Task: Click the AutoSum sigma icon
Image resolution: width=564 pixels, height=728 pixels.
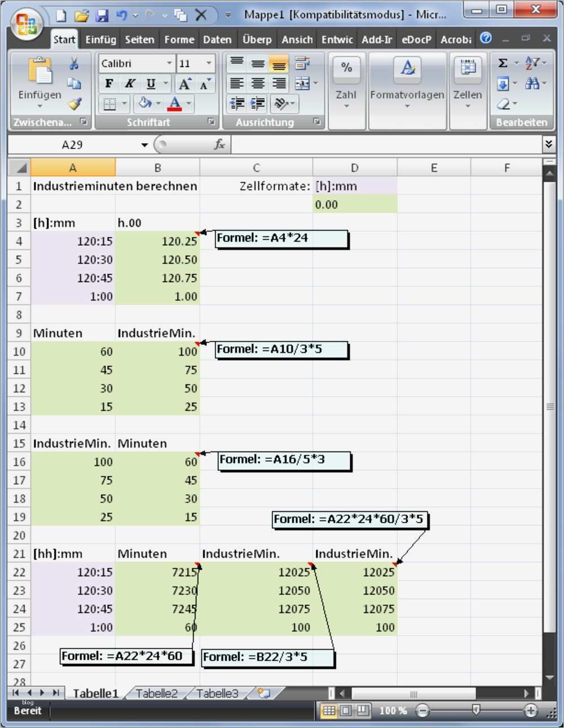Action: point(503,63)
